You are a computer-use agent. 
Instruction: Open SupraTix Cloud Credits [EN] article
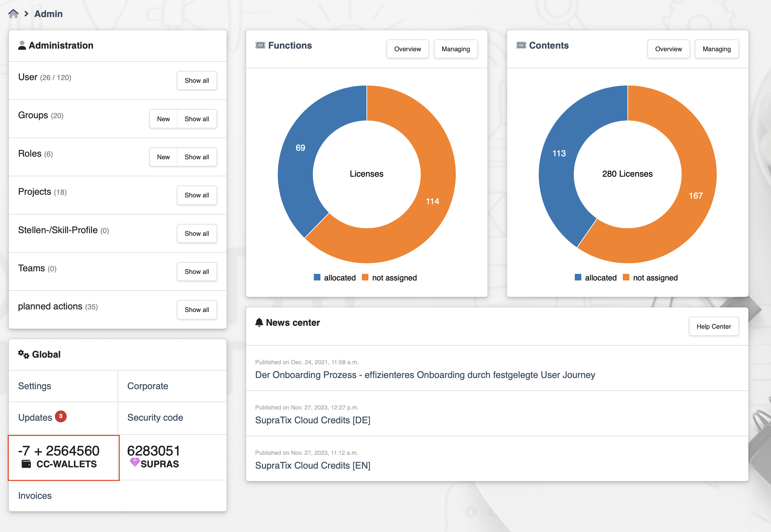(x=313, y=465)
